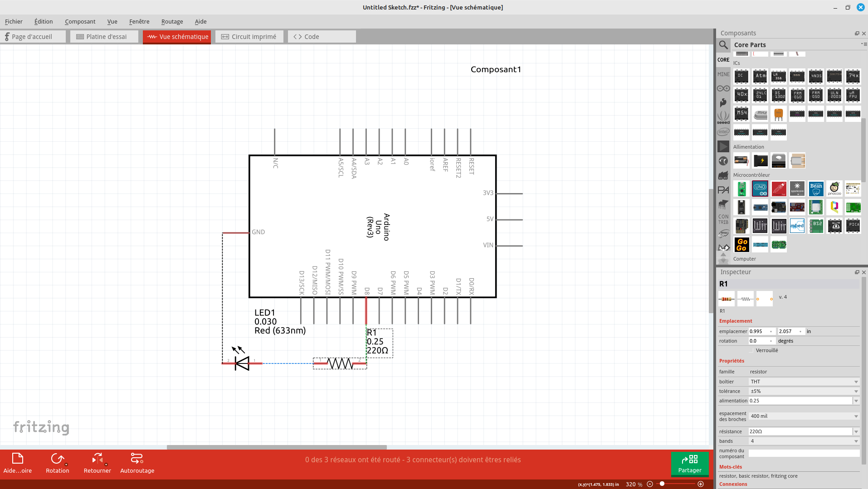Open the résistance 220Ω dropdown arrow

[856, 431]
